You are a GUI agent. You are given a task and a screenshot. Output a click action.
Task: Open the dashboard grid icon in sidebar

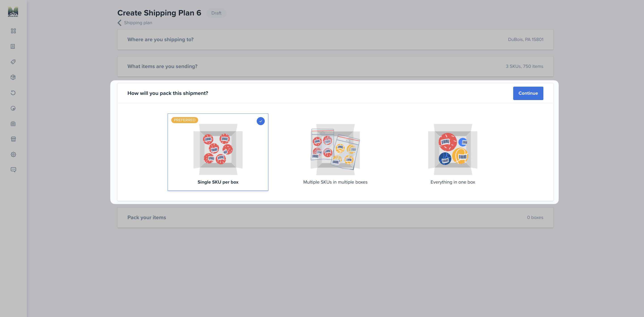pyautogui.click(x=13, y=31)
